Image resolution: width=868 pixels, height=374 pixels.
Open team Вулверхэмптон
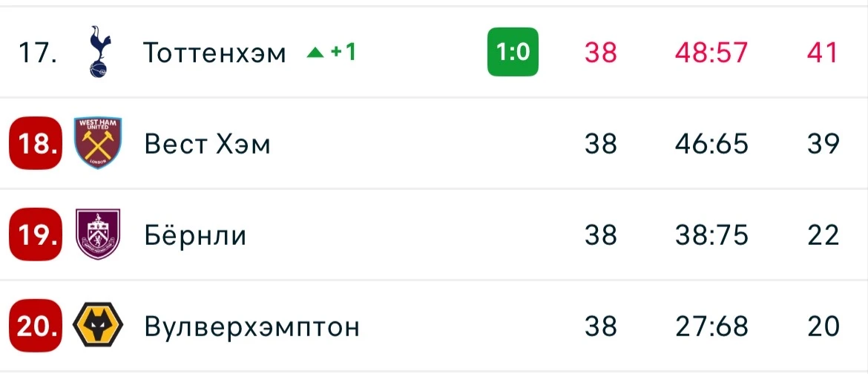pyautogui.click(x=252, y=327)
